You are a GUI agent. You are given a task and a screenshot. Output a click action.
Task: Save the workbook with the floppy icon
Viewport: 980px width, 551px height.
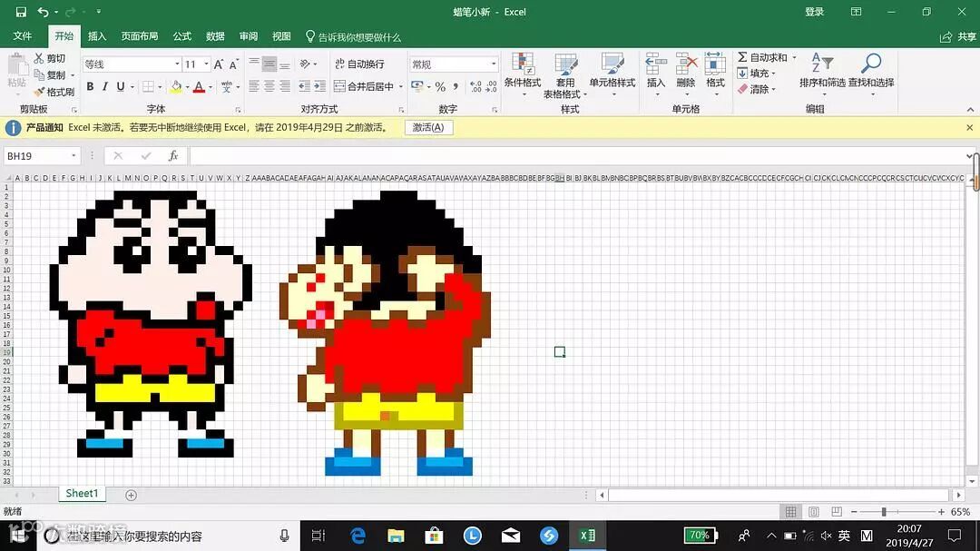[21, 12]
